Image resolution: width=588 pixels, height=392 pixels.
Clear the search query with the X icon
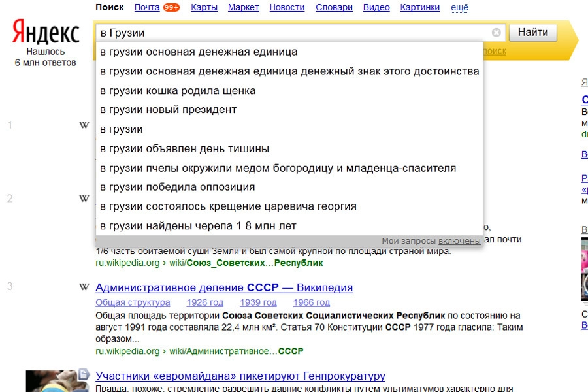coord(496,33)
